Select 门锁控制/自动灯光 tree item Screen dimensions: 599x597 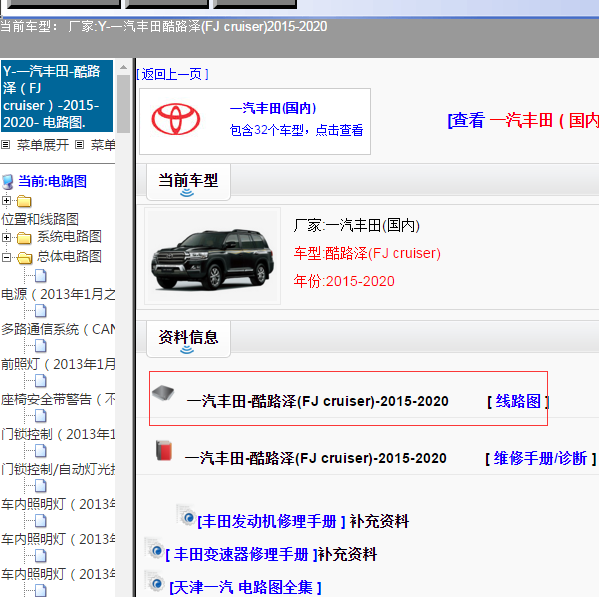tap(58, 469)
